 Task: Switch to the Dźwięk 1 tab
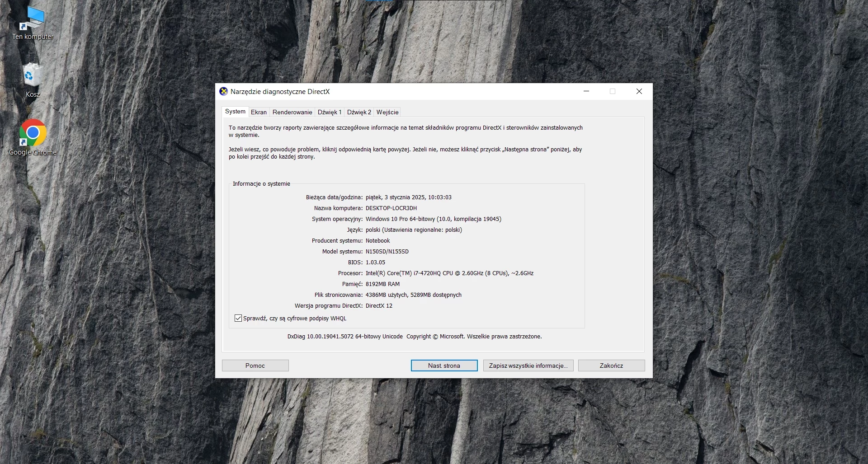click(x=330, y=112)
